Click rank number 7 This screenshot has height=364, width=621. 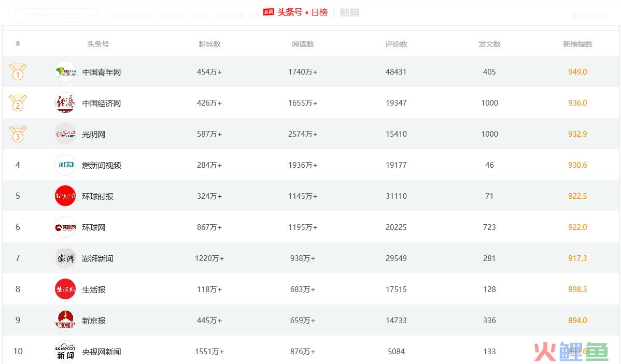[x=18, y=258]
